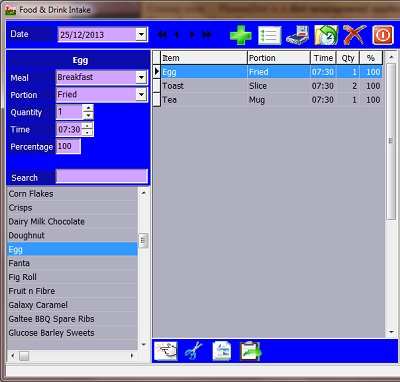The width and height of the screenshot is (400, 382).
Task: Select Egg in the food list
Action: pos(72,249)
